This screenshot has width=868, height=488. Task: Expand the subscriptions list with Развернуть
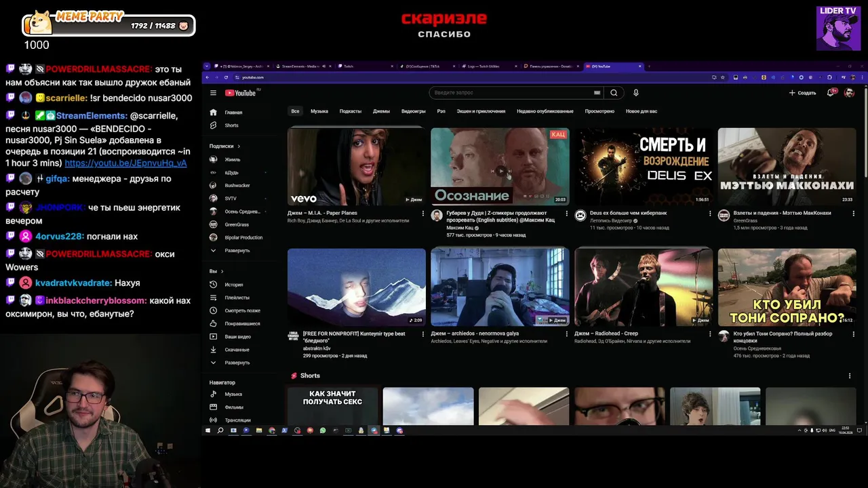point(237,250)
